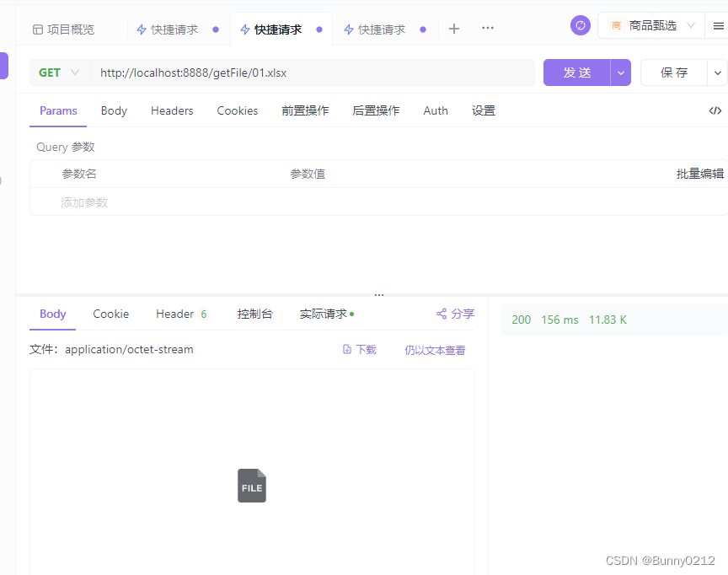This screenshot has width=728, height=575.
Task: Click the 参数名 column header
Action: coord(79,174)
